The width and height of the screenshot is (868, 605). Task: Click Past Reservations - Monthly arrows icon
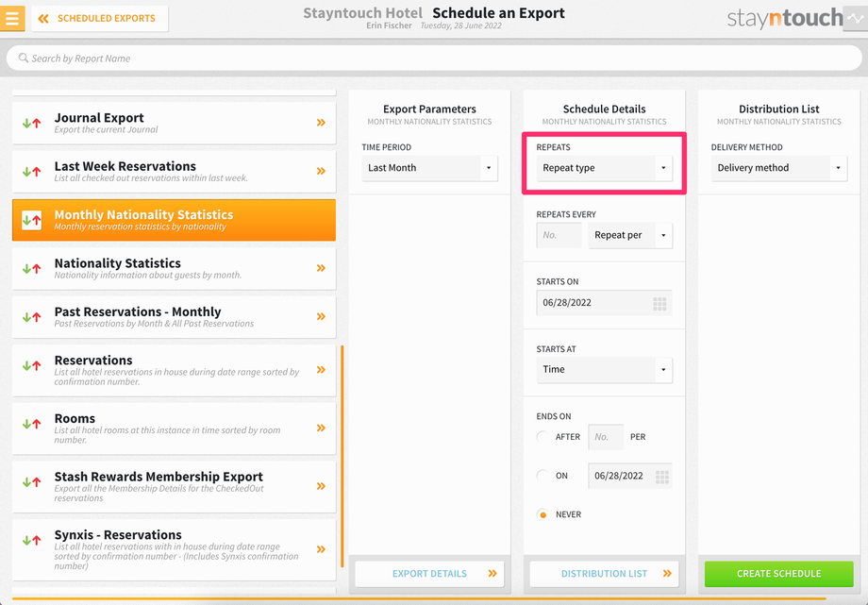(31, 317)
